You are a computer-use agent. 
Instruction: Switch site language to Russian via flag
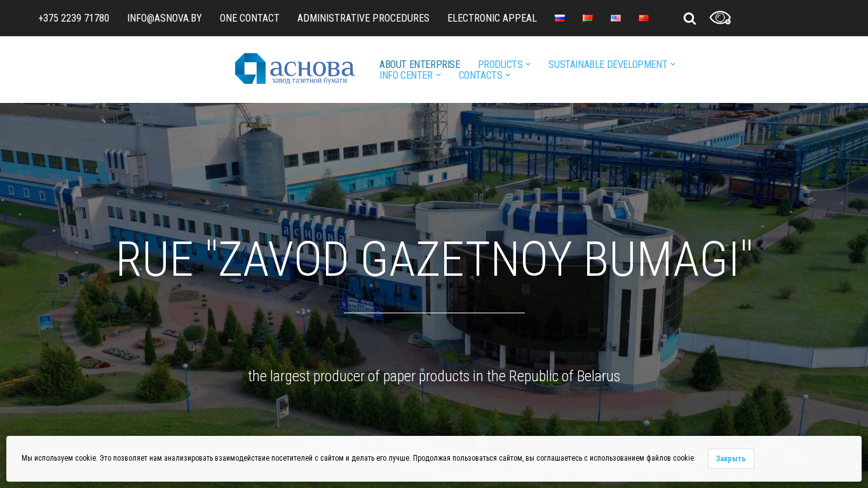[560, 18]
